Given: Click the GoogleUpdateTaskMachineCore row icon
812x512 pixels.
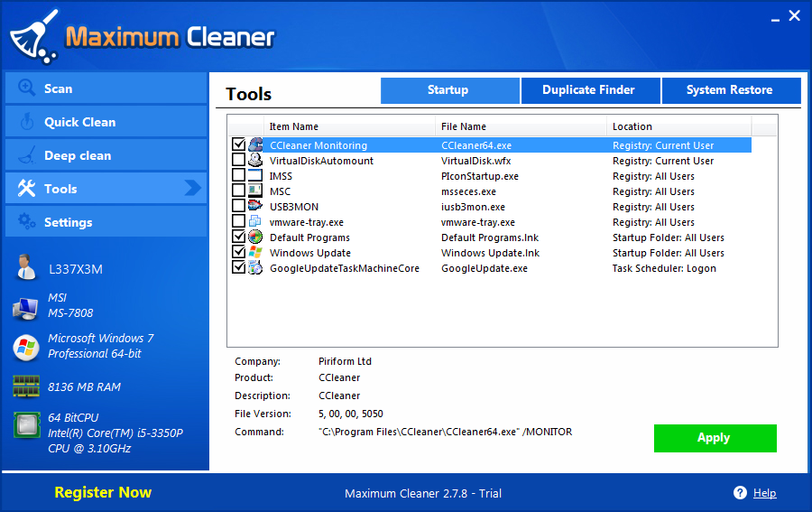Looking at the screenshot, I should pos(255,267).
